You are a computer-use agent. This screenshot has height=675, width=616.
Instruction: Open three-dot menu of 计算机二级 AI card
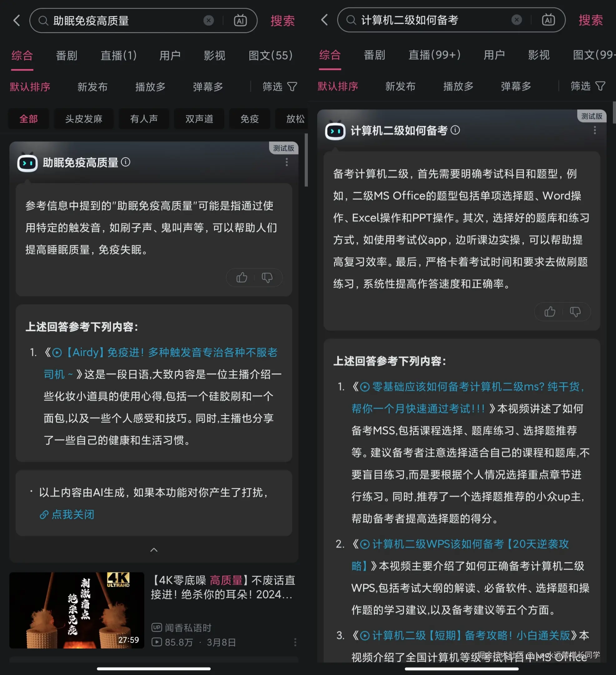click(x=594, y=130)
